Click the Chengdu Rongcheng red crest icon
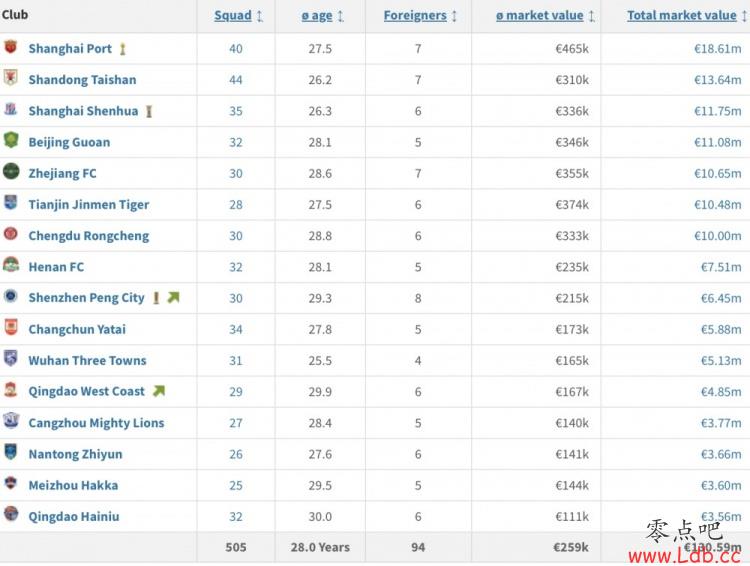The height and width of the screenshot is (566, 750). 11,234
